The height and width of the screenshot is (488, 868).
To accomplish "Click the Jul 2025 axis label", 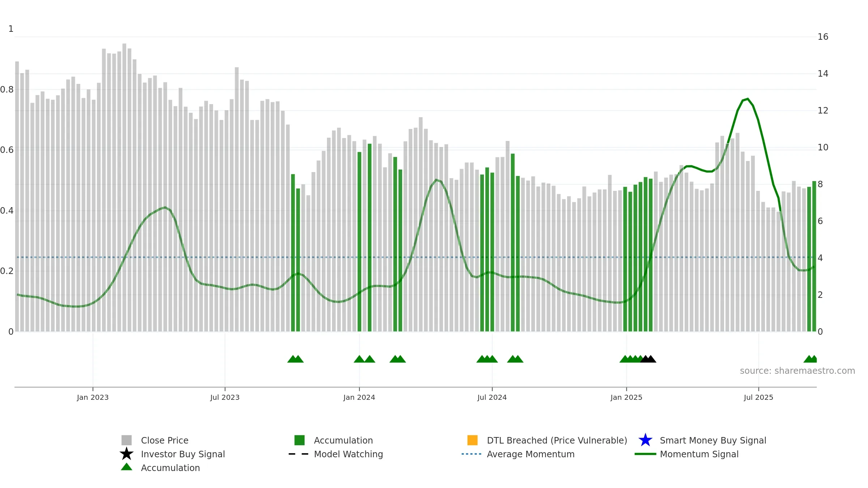I will click(758, 398).
